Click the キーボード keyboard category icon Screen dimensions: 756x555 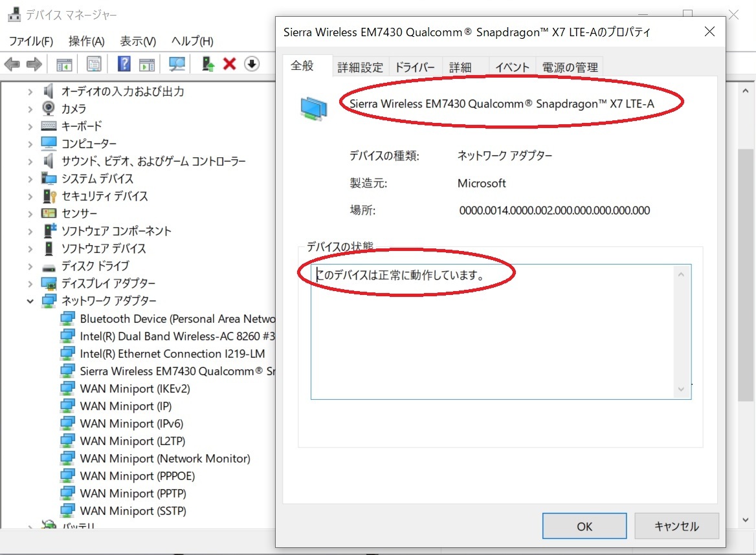tap(49, 126)
